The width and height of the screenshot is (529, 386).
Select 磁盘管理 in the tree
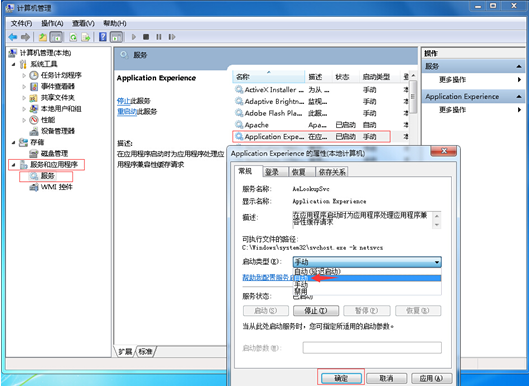click(x=54, y=154)
